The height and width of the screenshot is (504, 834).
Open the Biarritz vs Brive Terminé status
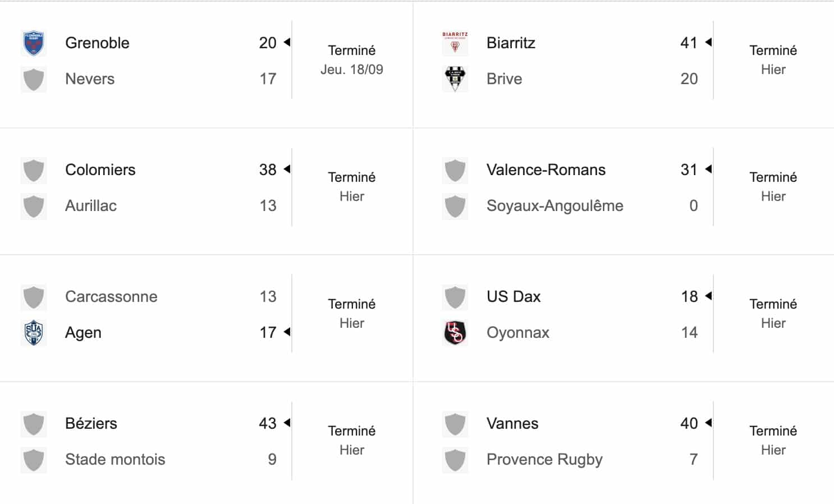coord(773,51)
